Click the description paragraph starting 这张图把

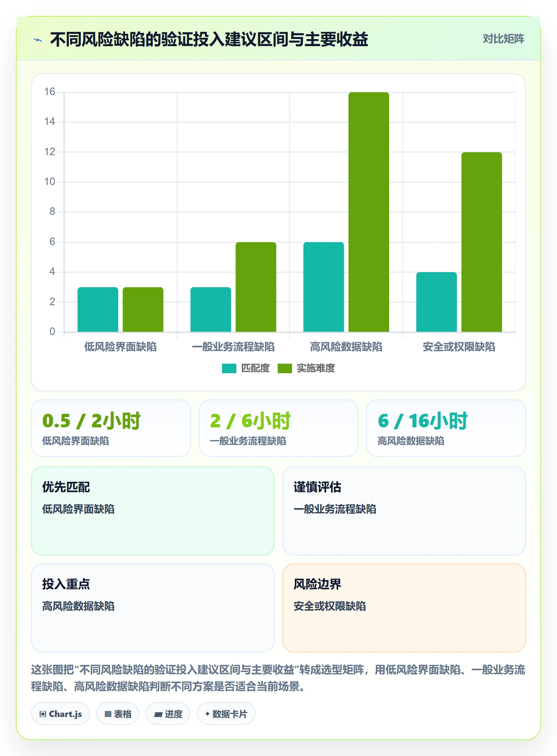(x=278, y=678)
